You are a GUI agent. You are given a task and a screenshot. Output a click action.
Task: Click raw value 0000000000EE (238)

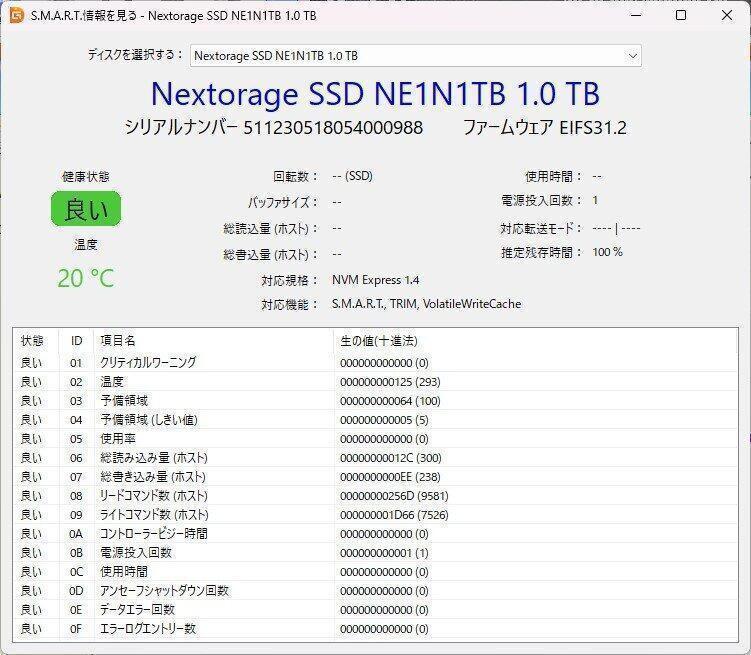[x=390, y=477]
